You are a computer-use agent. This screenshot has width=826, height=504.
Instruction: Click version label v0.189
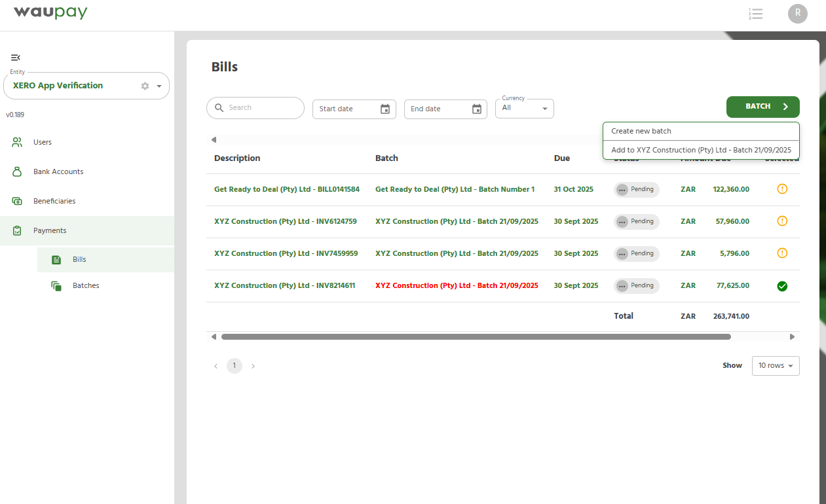pos(15,115)
